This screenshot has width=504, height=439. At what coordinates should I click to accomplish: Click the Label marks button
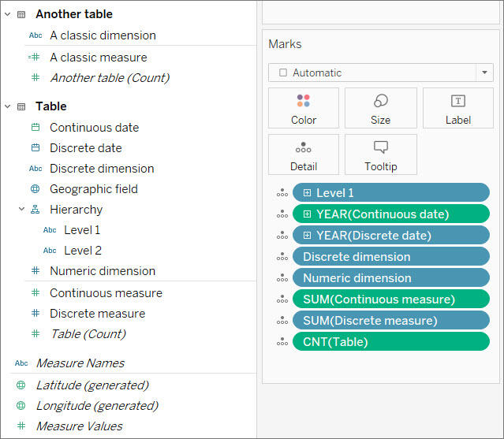(458, 108)
